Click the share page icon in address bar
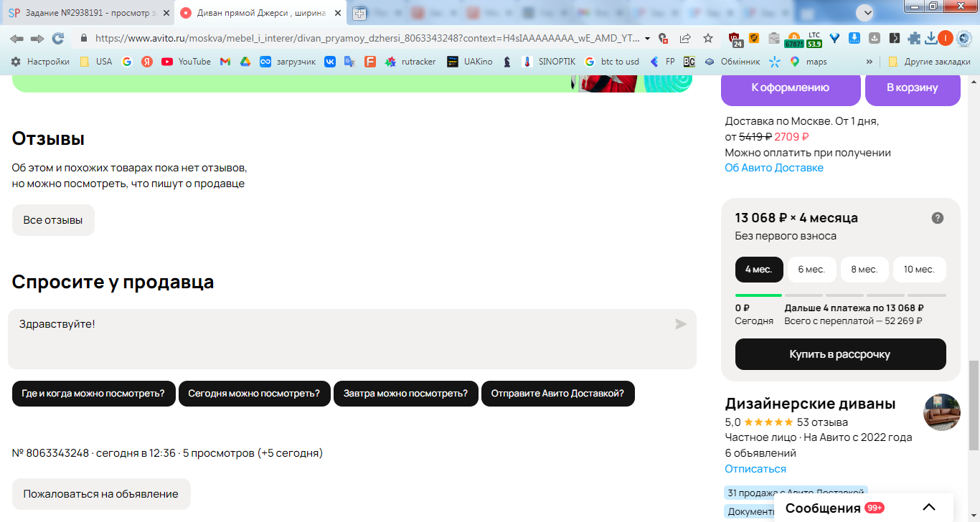Screen dimensions: 980x522 click(685, 39)
